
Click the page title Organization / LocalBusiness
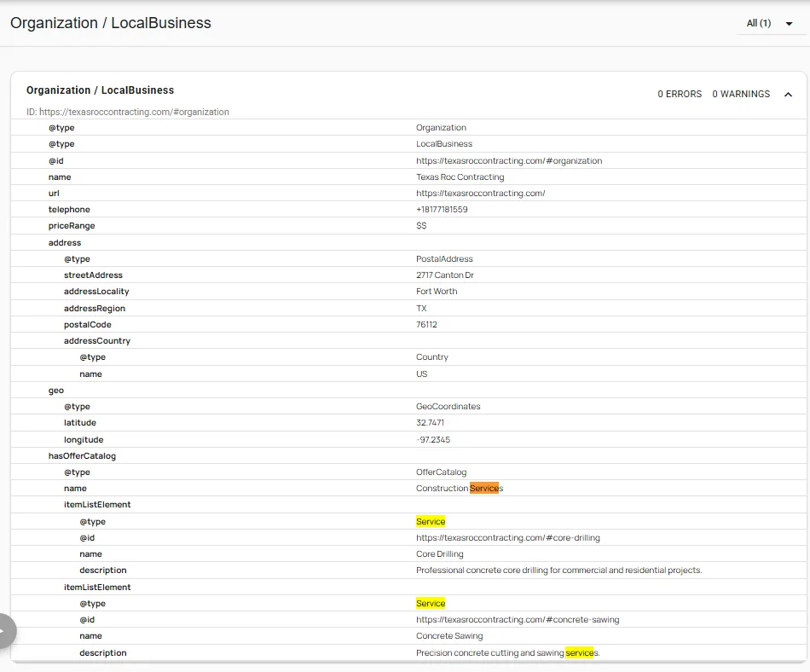tap(111, 23)
